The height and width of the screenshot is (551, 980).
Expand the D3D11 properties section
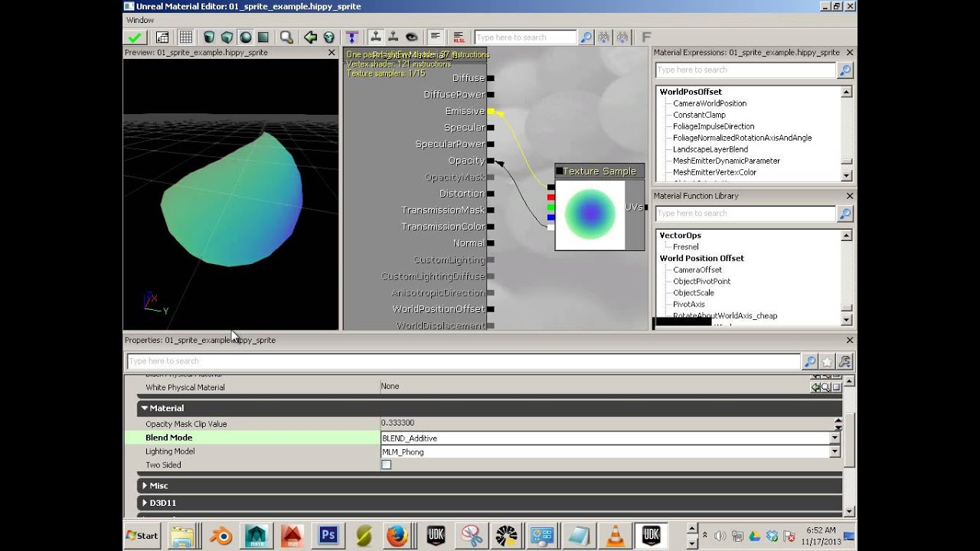pos(144,503)
